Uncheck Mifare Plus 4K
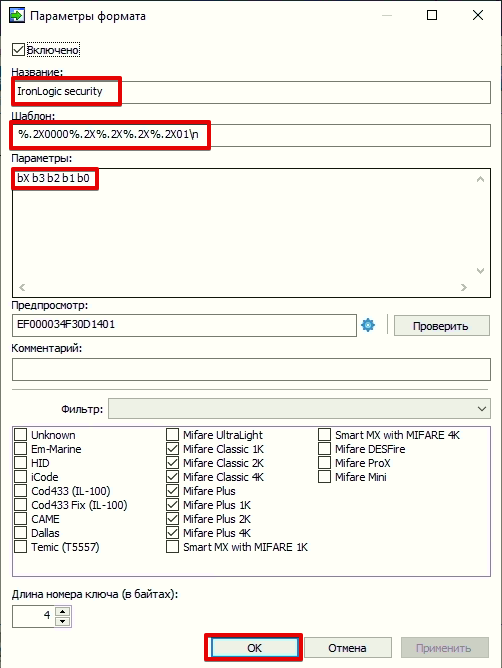The width and height of the screenshot is (502, 668). point(172,533)
